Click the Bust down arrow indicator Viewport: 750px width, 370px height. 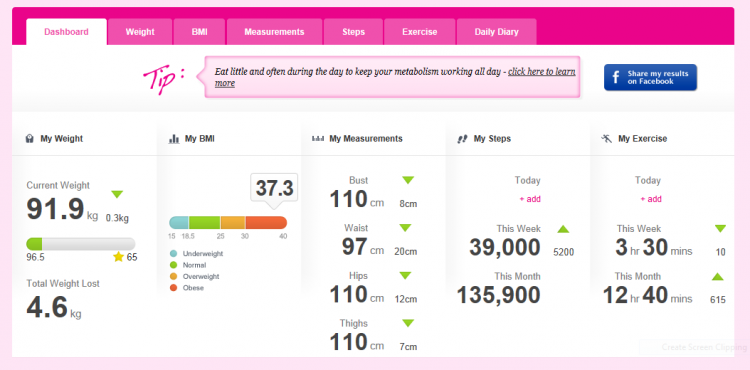coord(408,180)
